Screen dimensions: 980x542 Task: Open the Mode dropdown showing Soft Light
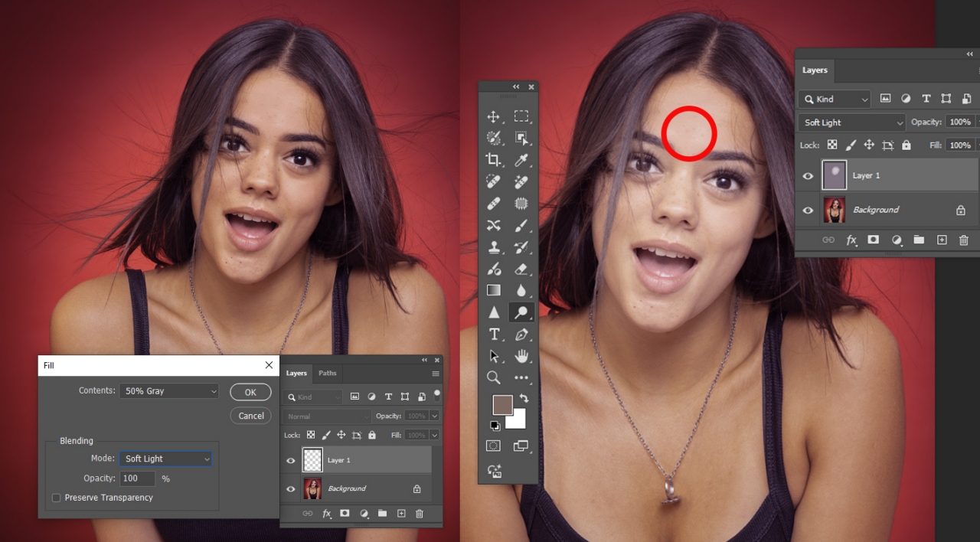click(165, 459)
